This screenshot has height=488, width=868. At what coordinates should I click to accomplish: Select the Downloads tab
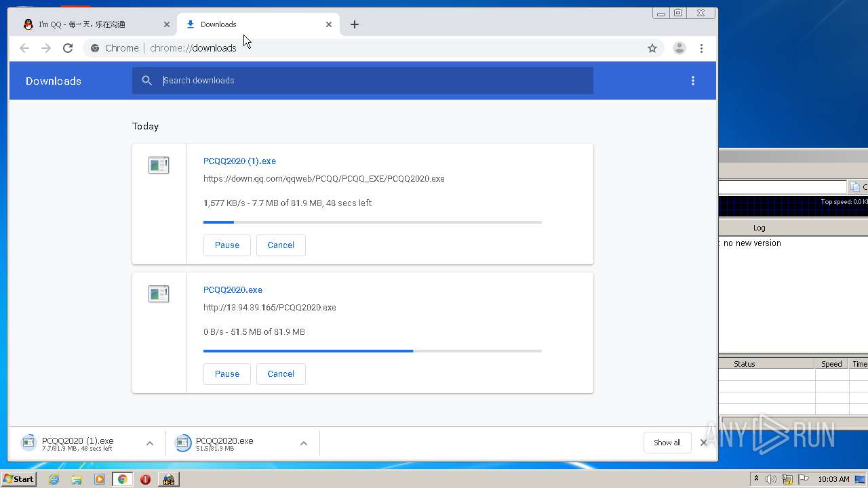(258, 24)
